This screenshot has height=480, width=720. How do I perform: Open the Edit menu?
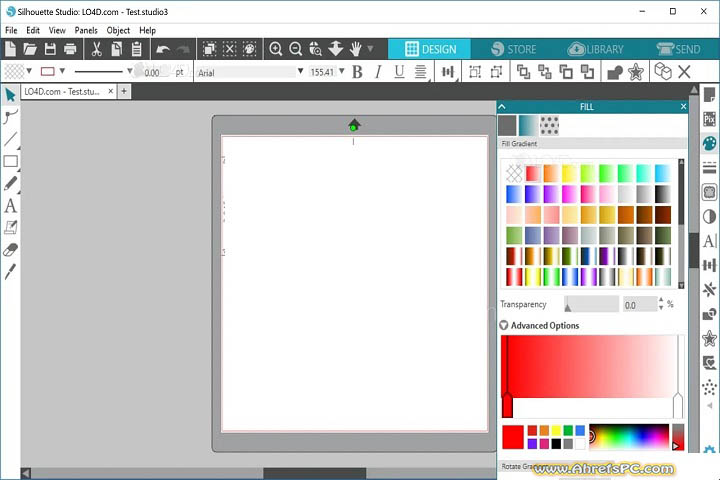pyautogui.click(x=33, y=30)
